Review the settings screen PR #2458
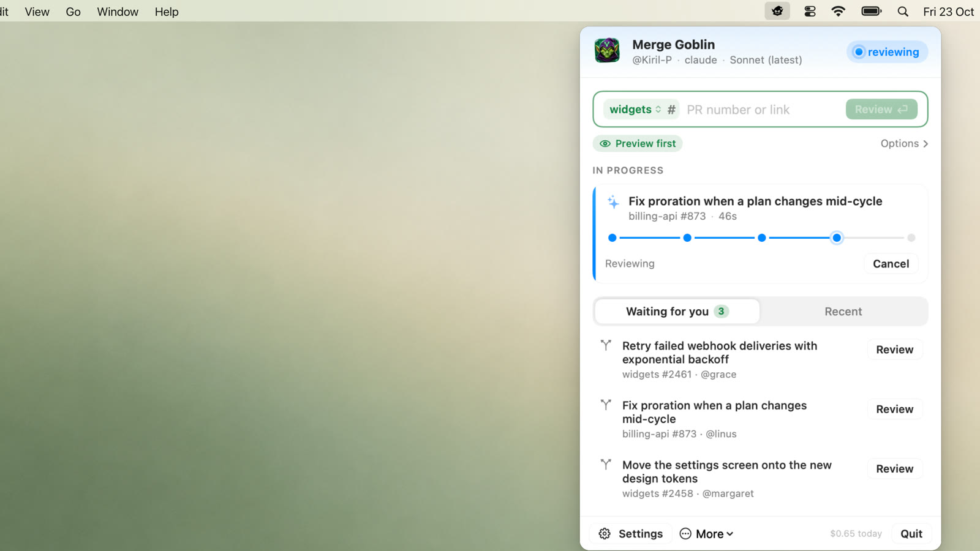 (x=895, y=468)
